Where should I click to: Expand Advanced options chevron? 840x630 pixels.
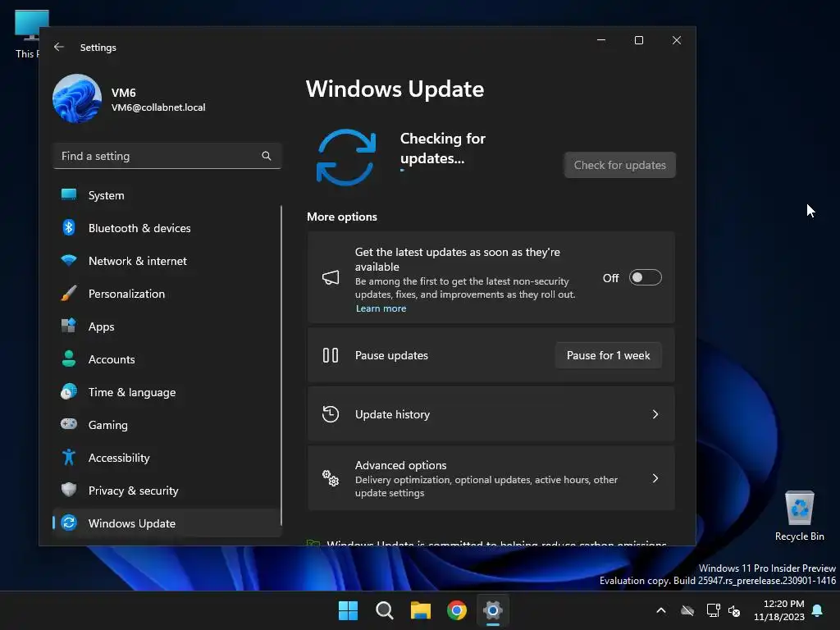pos(655,478)
